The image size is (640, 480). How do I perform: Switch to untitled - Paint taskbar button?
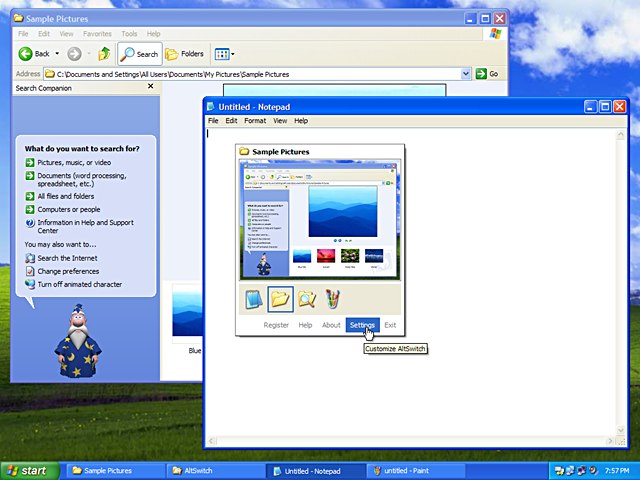pos(416,471)
